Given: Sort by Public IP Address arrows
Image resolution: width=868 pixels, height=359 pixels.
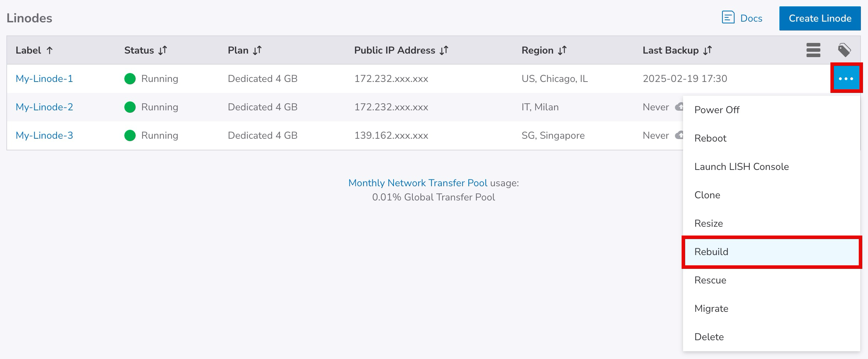Looking at the screenshot, I should [x=444, y=50].
